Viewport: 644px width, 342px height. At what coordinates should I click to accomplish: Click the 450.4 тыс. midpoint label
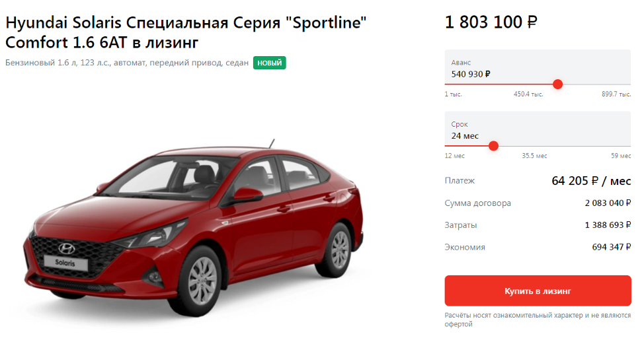coord(528,94)
